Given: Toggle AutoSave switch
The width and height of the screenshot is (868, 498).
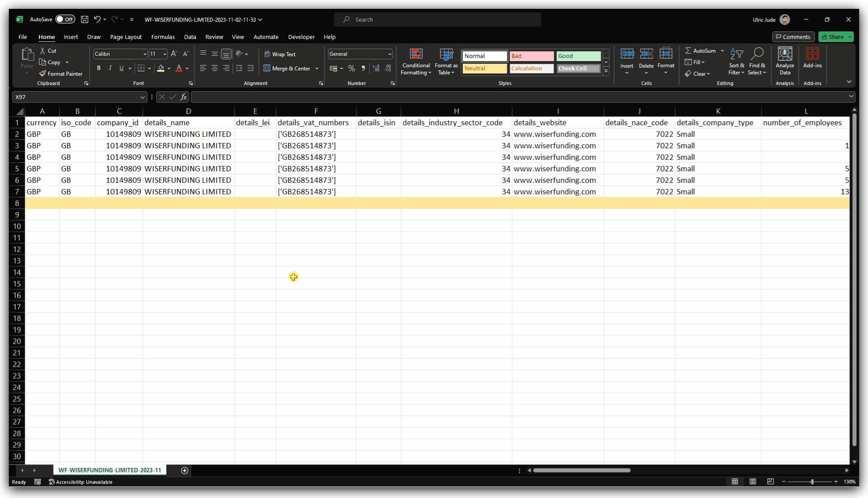Looking at the screenshot, I should [x=66, y=19].
